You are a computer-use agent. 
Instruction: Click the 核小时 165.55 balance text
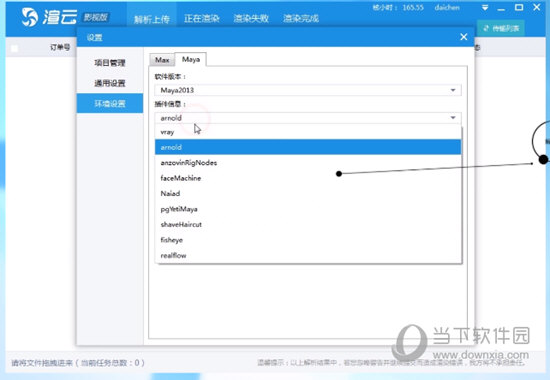pos(398,7)
